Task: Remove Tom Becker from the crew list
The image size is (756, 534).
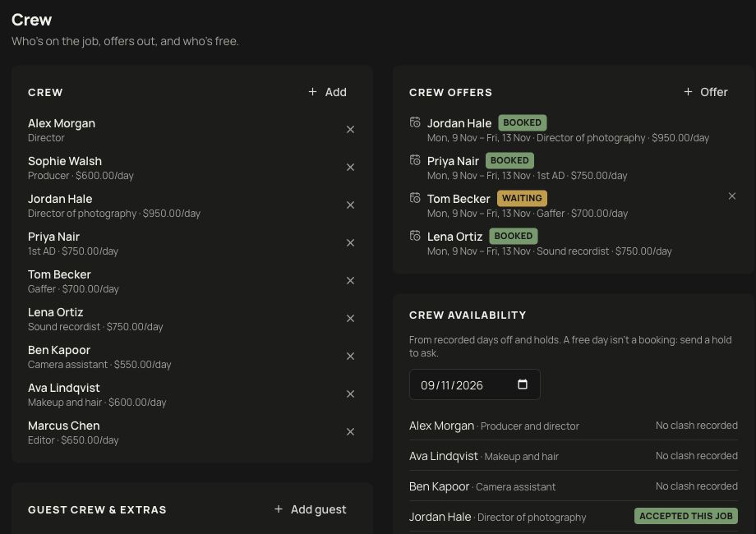Action: point(351,280)
